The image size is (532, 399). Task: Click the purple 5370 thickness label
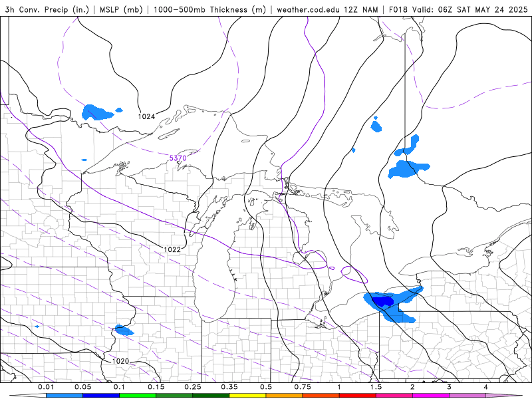pyautogui.click(x=178, y=158)
